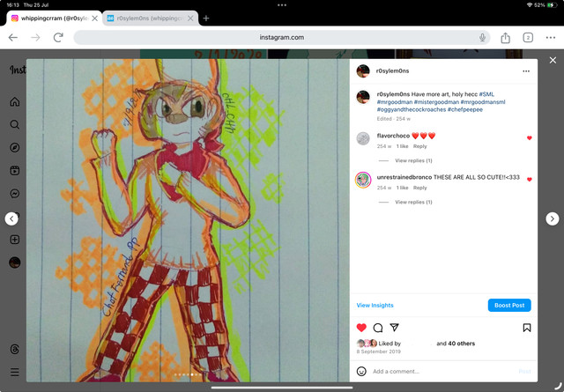Screen dimensions: 564x392
Task: Open the hamburger More menu in sidebar
Action: (x=15, y=372)
